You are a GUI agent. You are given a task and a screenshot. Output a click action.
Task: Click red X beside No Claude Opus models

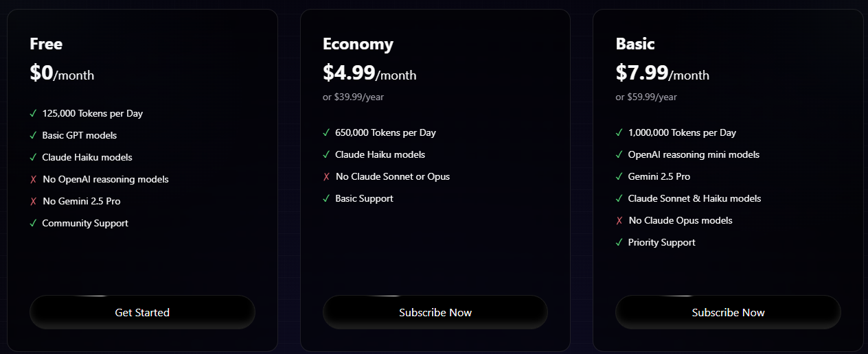619,220
